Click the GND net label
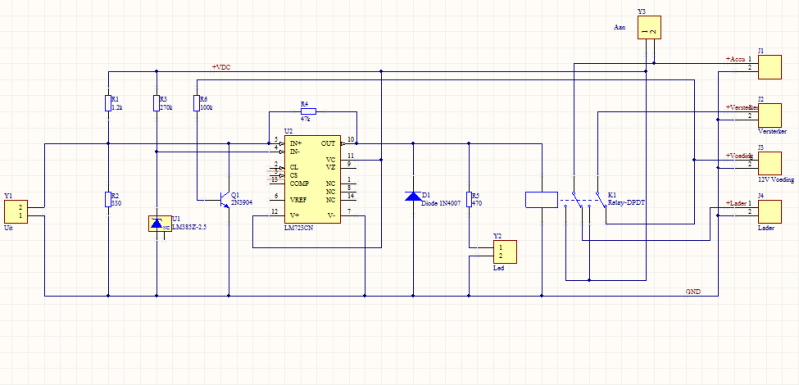Viewport: 799px width, 385px height. 693,292
